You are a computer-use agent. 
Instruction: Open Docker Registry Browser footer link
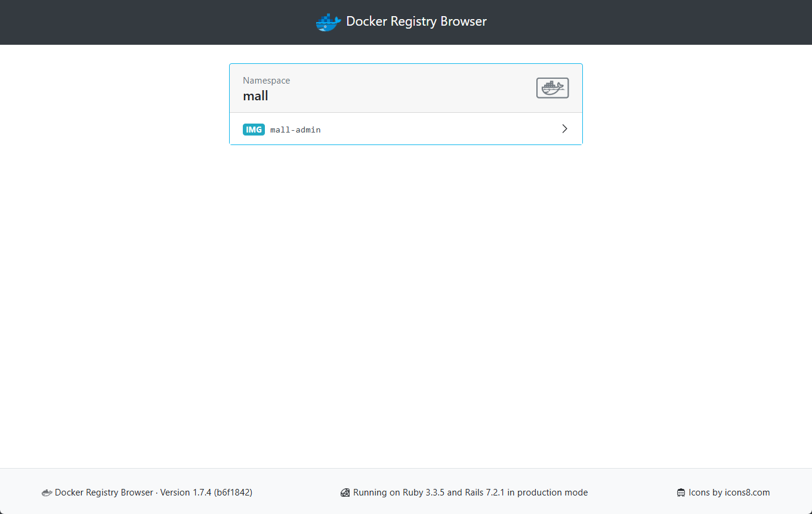[x=104, y=493]
